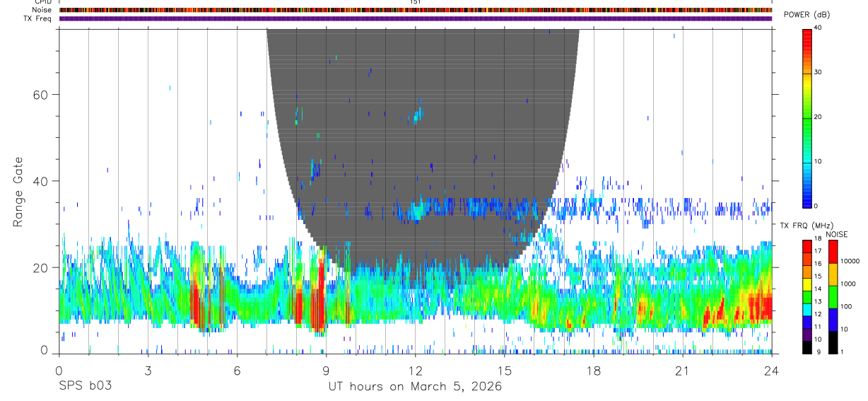The width and height of the screenshot is (868, 401).
Task: Click the 40 tick on the POWER colorbar
Action: click(818, 28)
